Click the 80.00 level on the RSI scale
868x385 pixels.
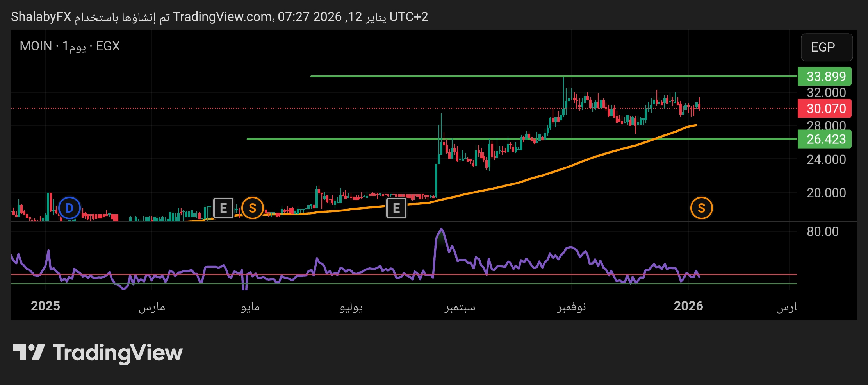pyautogui.click(x=822, y=232)
